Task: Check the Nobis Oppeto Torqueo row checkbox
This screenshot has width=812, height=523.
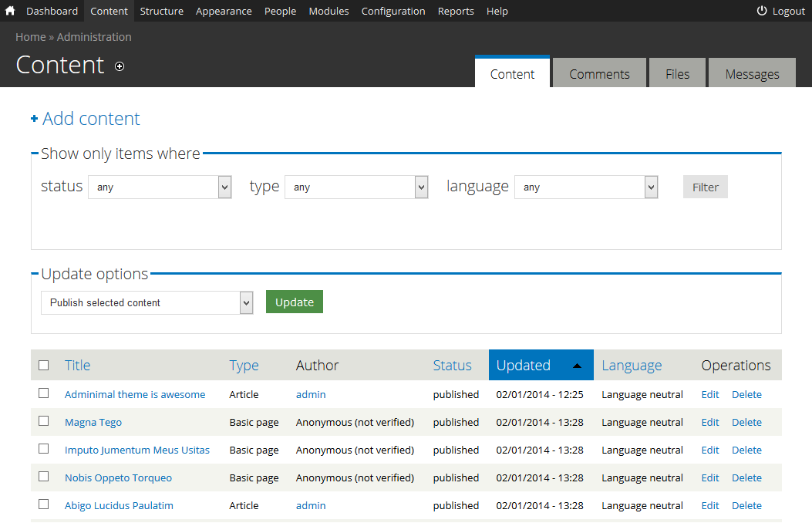Action: point(44,477)
